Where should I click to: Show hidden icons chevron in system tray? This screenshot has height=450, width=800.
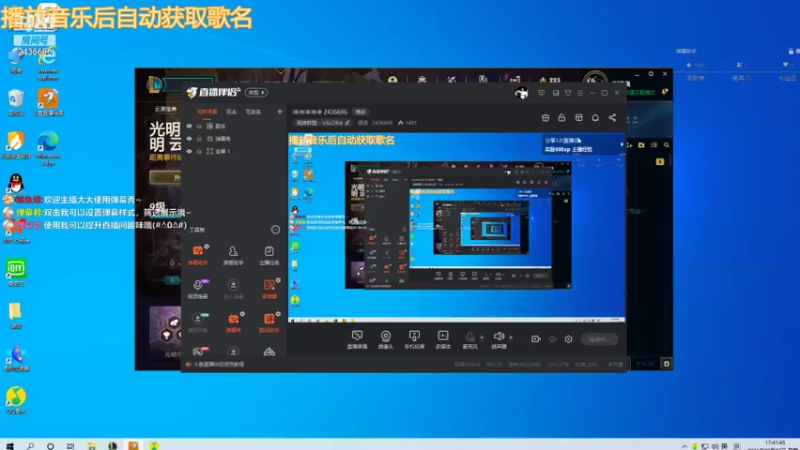pyautogui.click(x=684, y=446)
